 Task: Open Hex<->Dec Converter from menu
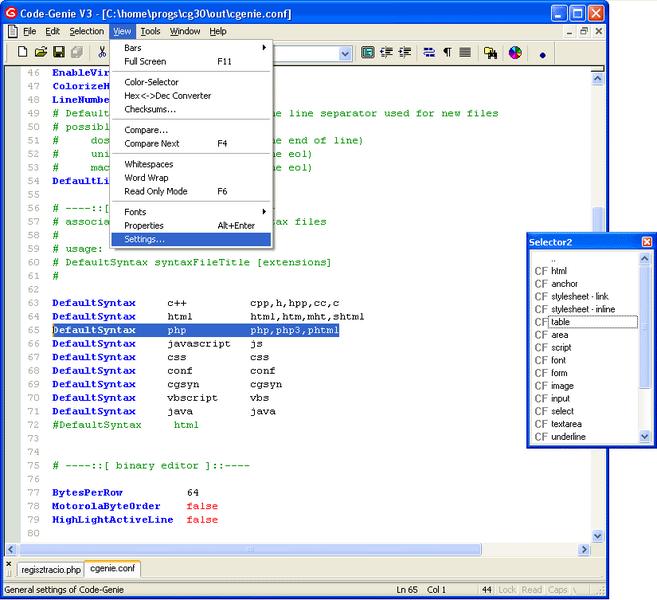click(191, 96)
